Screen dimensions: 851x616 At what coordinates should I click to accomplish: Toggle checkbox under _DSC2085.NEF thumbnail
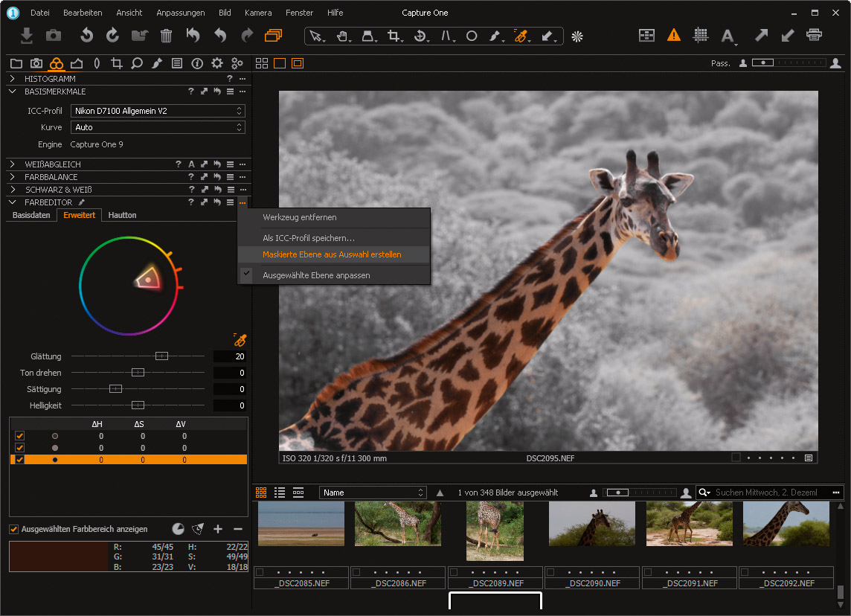click(259, 572)
